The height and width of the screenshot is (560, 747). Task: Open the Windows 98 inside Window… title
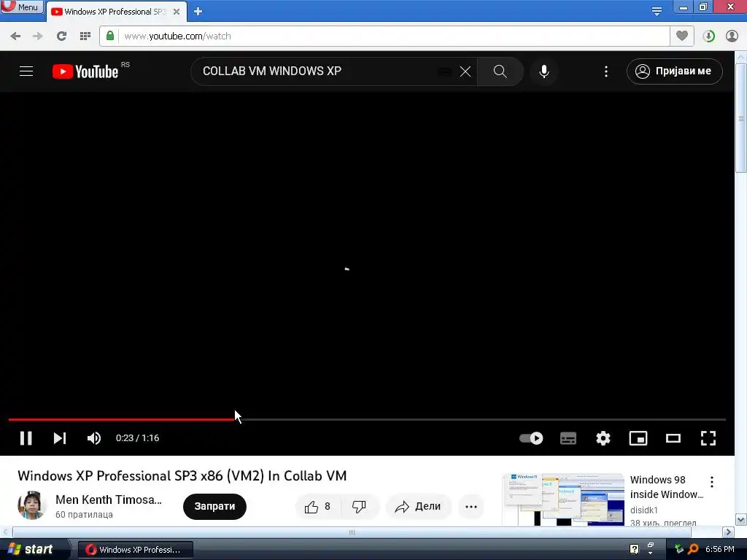pyautogui.click(x=667, y=487)
